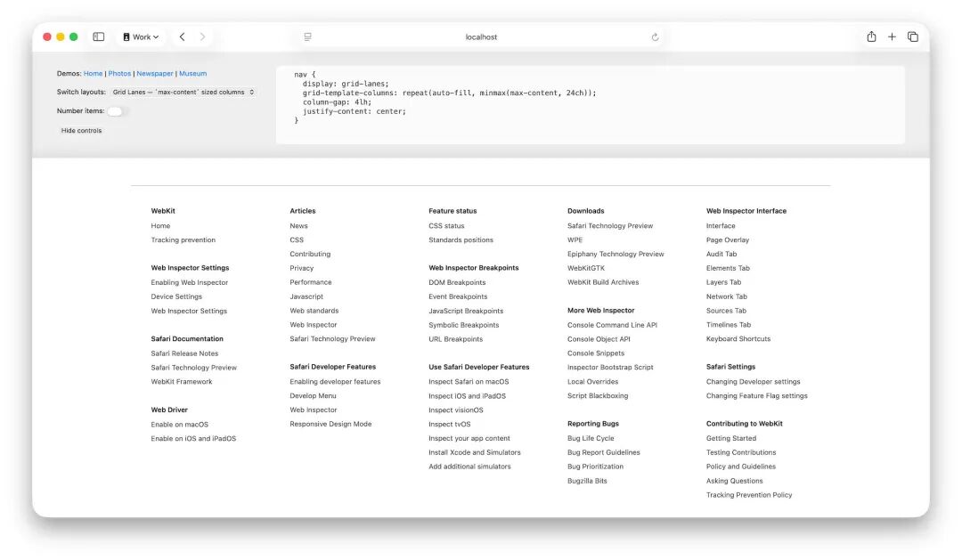Click the Develop Menu link
Screen dimensions: 962x560
pos(313,396)
